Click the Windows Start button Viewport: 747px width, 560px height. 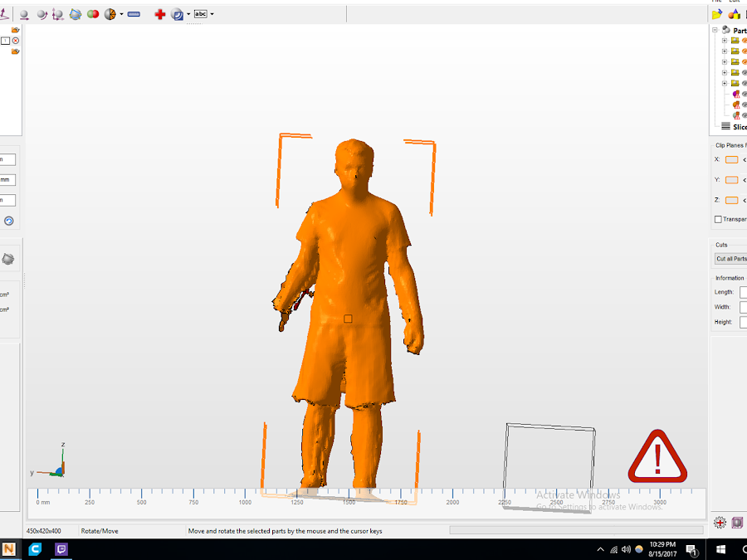click(x=720, y=549)
